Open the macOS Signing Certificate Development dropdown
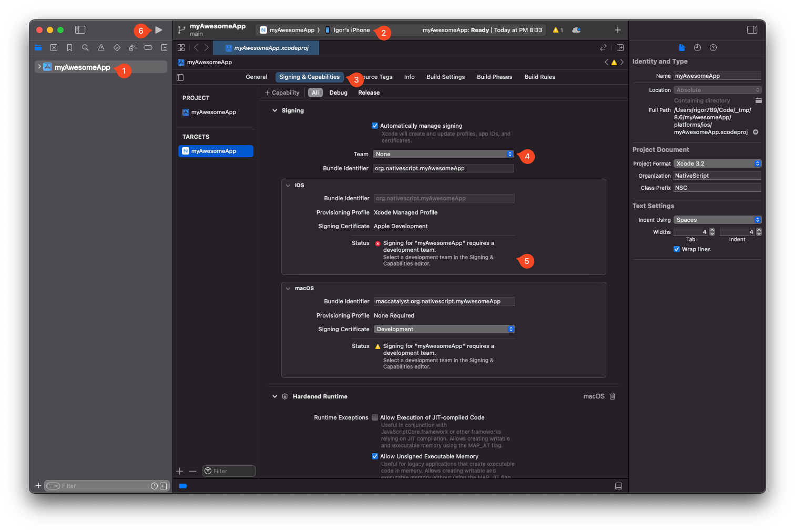 pyautogui.click(x=444, y=329)
